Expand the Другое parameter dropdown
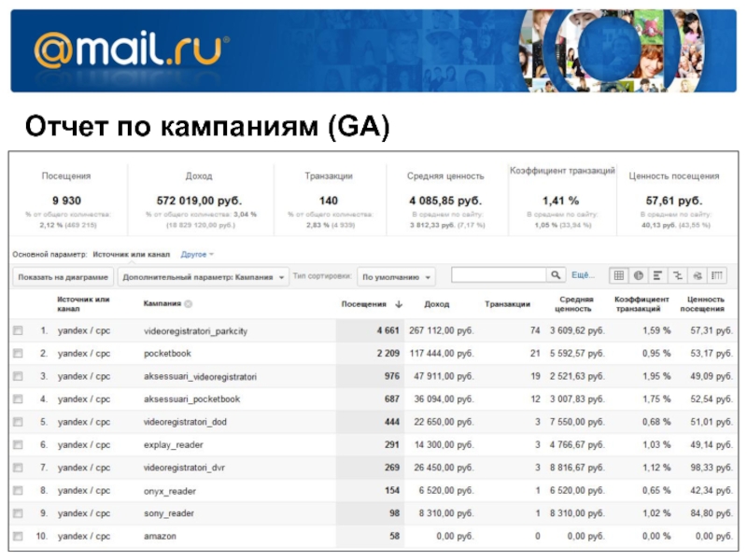 coord(197,254)
